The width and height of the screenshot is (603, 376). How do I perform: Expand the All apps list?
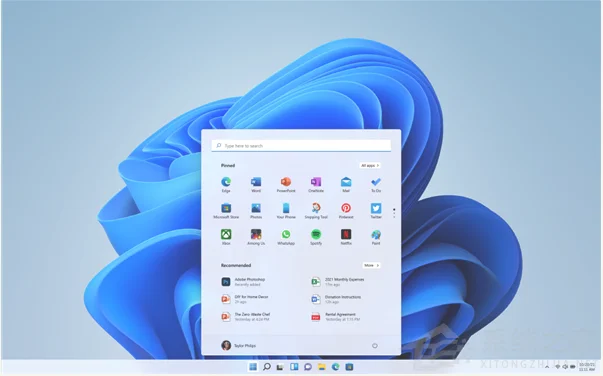pyautogui.click(x=370, y=165)
